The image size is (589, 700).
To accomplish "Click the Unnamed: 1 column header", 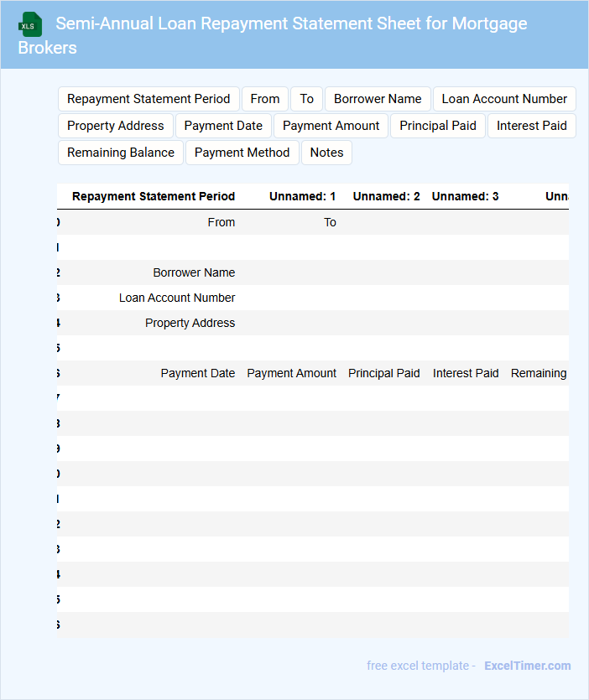I will (302, 196).
